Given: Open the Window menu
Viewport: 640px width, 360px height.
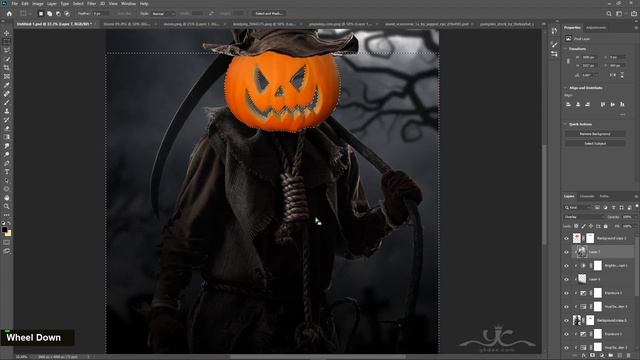Looking at the screenshot, I should (x=128, y=4).
